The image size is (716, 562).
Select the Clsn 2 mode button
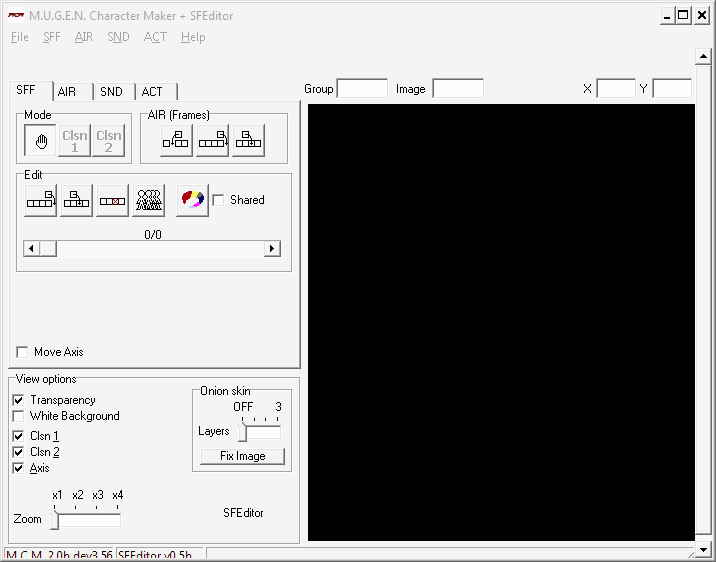(x=108, y=141)
